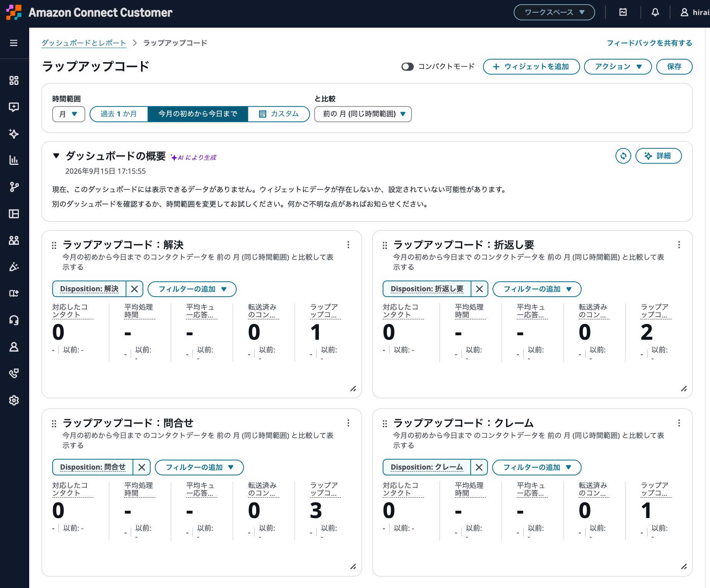This screenshot has width=710, height=588.
Task: Open the 前の月 comparison dropdown
Action: point(363,114)
